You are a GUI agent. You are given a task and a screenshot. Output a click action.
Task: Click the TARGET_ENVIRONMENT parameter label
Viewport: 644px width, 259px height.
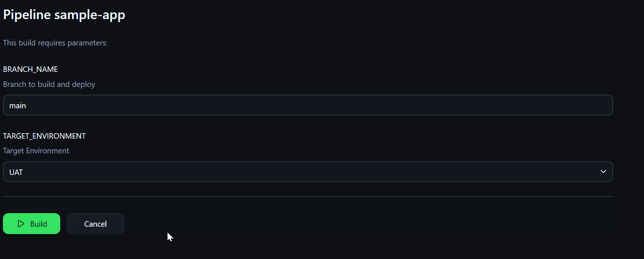[44, 136]
